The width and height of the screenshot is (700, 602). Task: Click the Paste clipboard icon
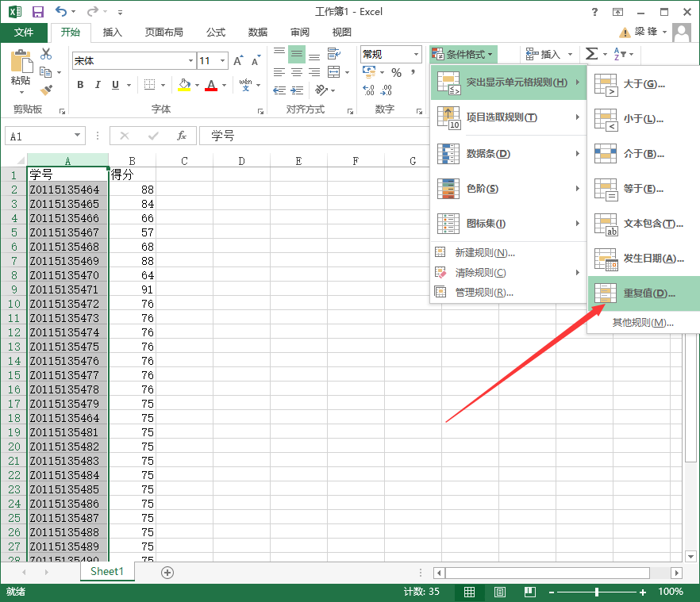point(21,61)
